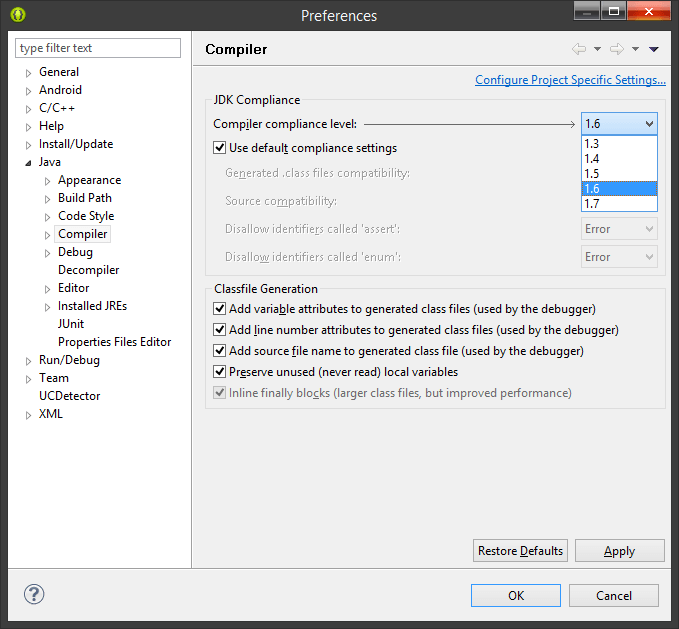
Task: Disable Add line number attributes option
Action: [x=220, y=330]
